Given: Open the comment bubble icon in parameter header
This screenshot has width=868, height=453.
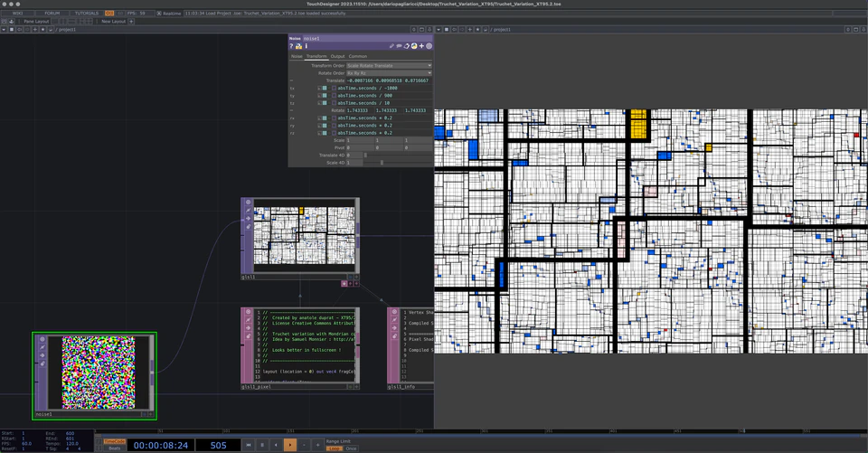Looking at the screenshot, I should pyautogui.click(x=399, y=46).
